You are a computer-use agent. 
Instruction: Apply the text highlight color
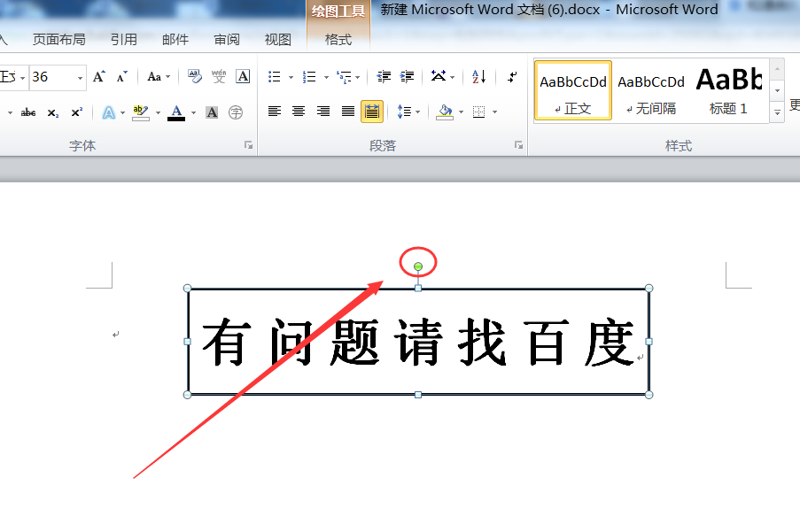pos(140,112)
